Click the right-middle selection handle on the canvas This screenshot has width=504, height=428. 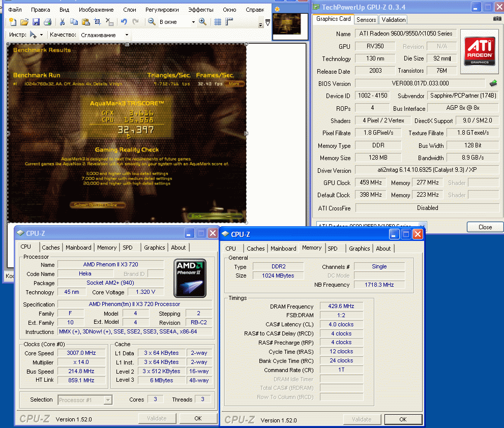(x=246, y=133)
